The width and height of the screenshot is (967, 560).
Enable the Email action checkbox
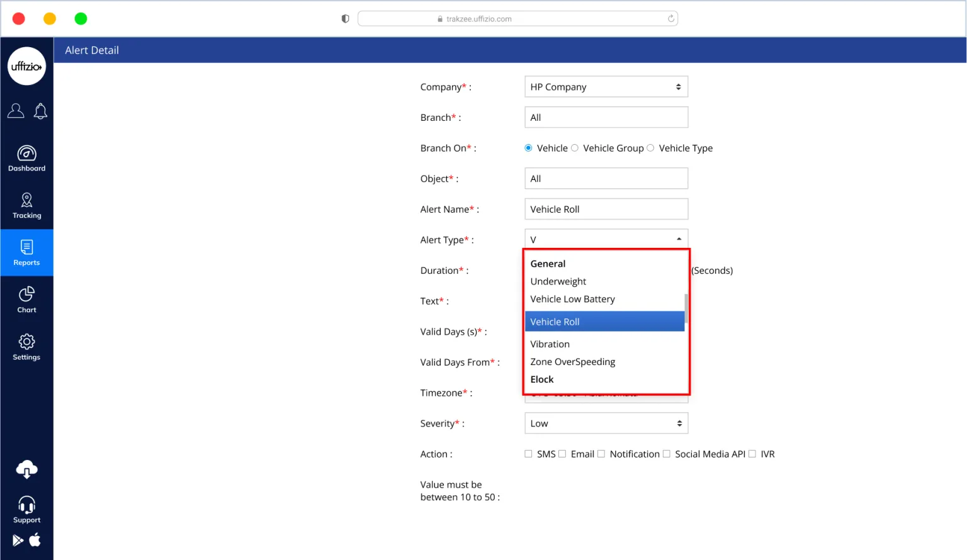(562, 454)
